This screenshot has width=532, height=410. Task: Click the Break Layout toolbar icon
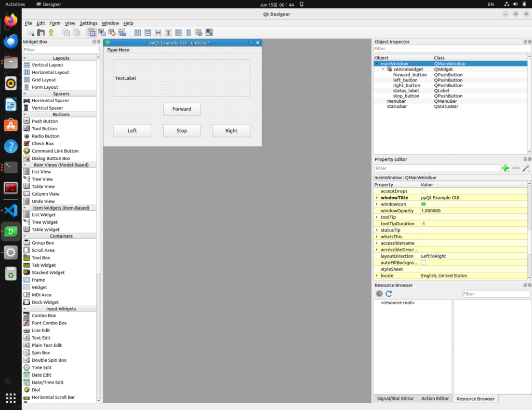pos(199,33)
